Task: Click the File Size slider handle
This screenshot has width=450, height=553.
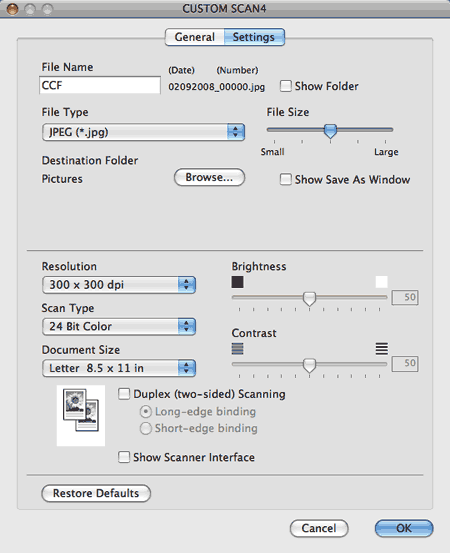Action: coord(330,131)
